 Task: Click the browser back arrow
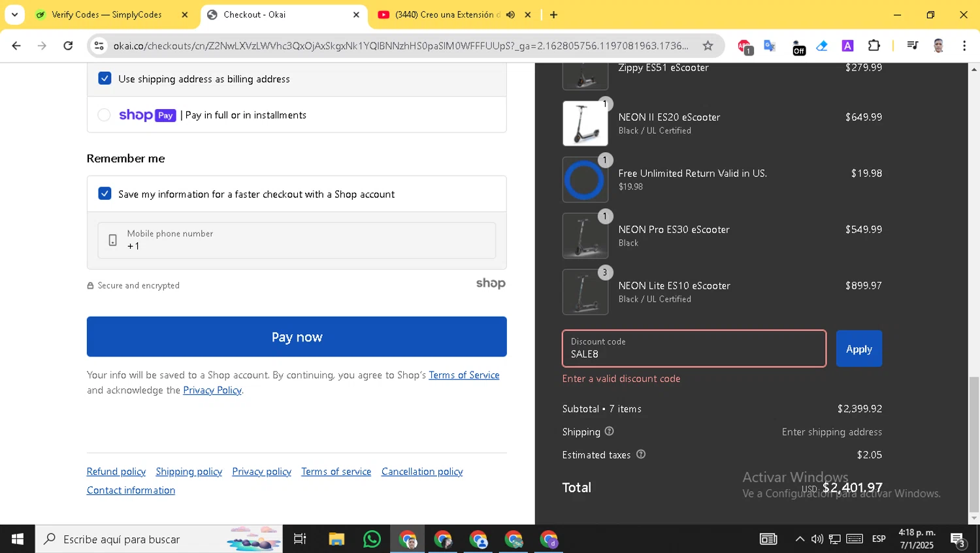pos(16,46)
